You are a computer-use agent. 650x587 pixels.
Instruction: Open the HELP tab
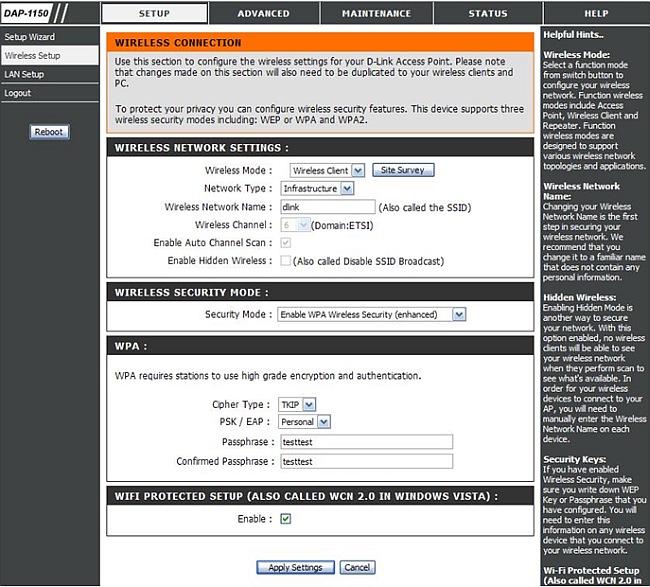[x=596, y=14]
